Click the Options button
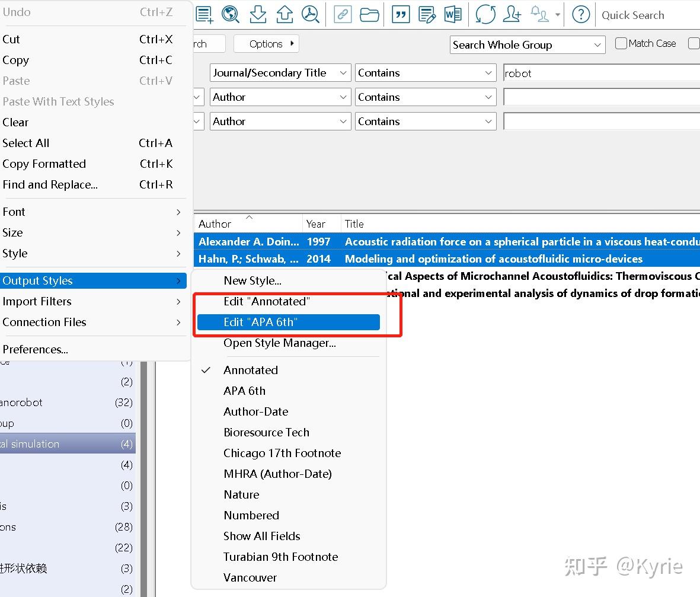The image size is (700, 597). 266,44
